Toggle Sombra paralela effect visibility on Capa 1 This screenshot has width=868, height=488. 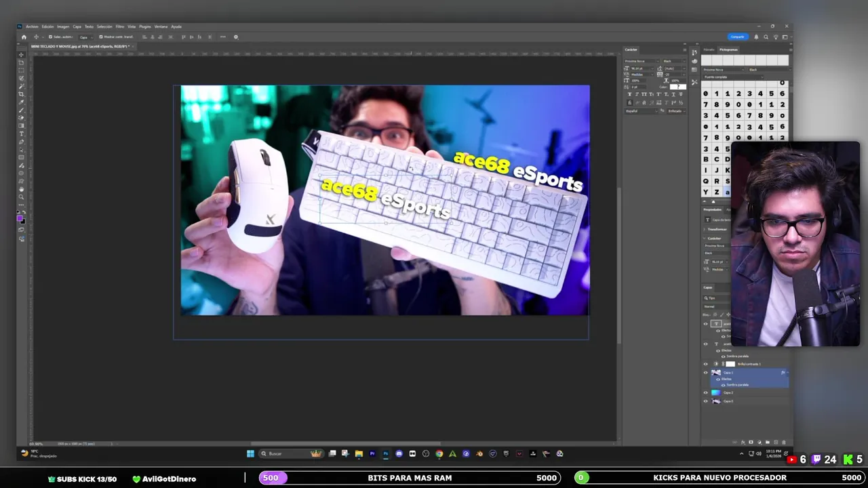[724, 385]
